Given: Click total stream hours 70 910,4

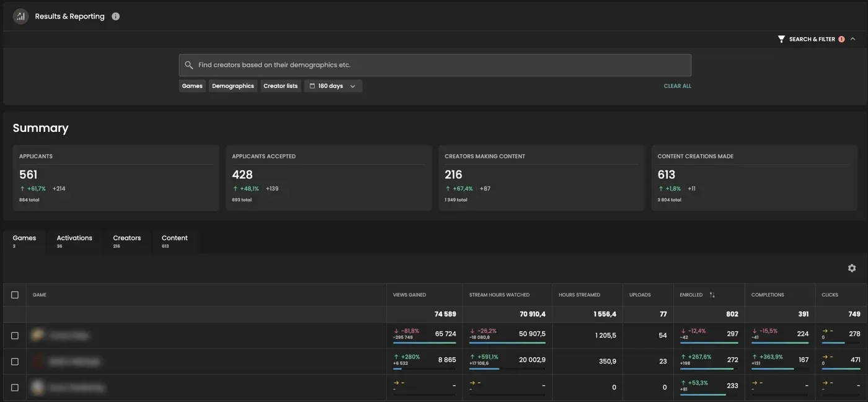Looking at the screenshot, I should click(x=533, y=315).
